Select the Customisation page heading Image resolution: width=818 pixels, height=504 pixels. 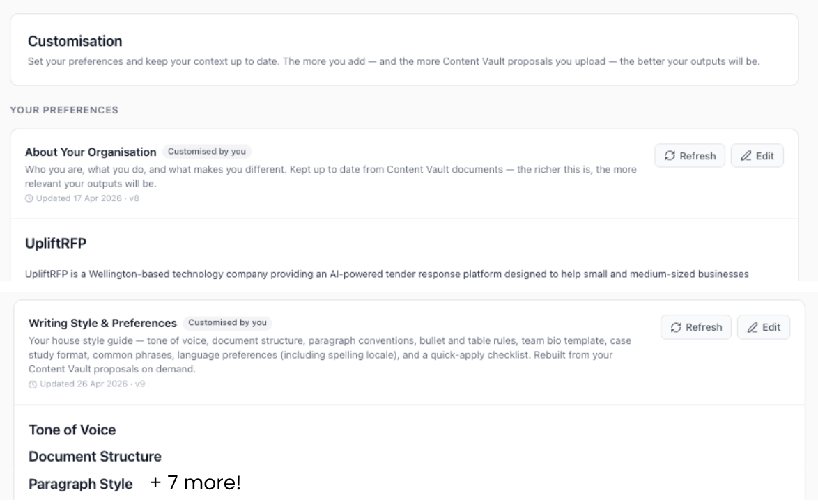(75, 41)
